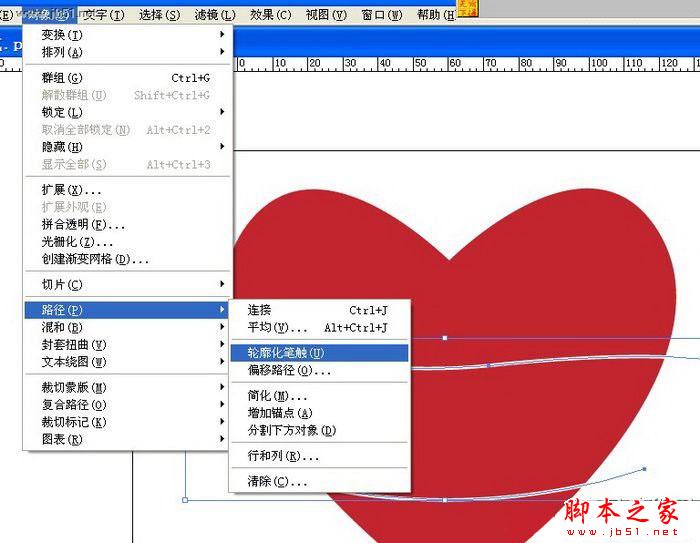Select 行和列(R)... entry
Image resolution: width=700 pixels, height=543 pixels.
click(320, 456)
